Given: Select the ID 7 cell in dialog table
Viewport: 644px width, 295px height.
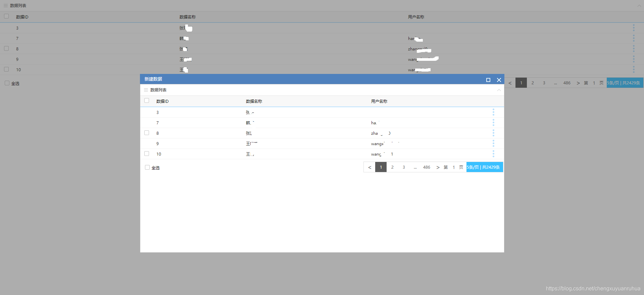Looking at the screenshot, I should pos(157,123).
